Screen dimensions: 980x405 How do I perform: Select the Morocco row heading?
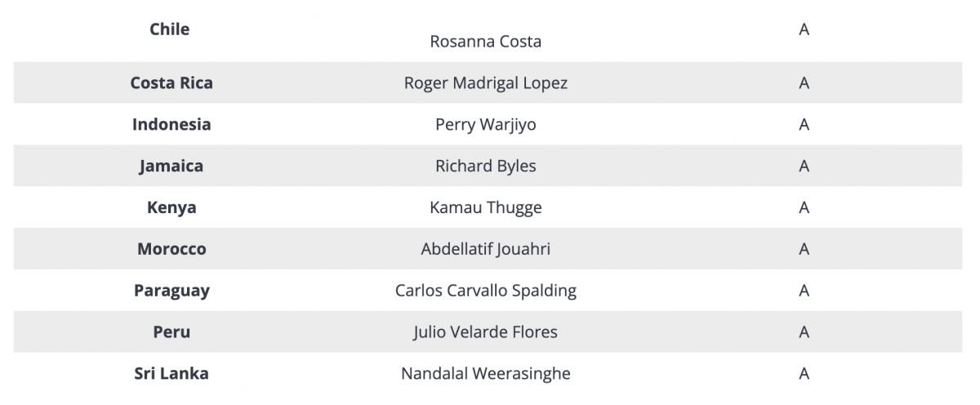171,249
